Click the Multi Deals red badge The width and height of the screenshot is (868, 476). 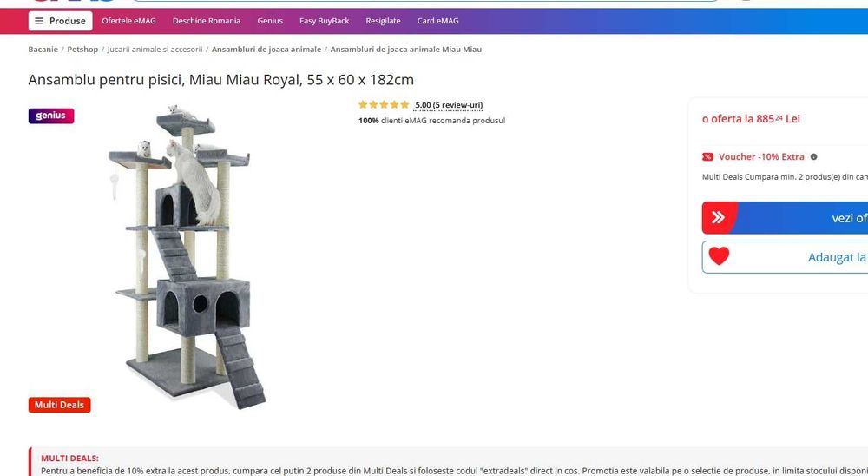click(x=59, y=405)
